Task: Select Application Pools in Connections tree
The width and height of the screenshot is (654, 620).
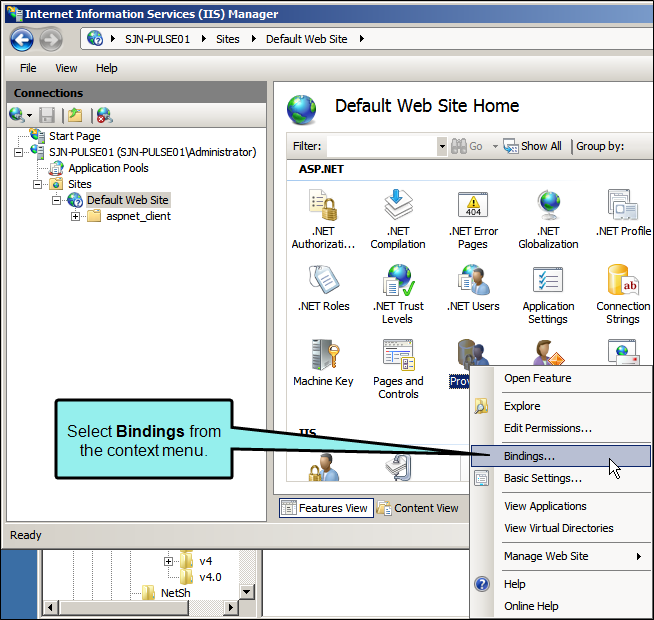Action: coord(108,168)
